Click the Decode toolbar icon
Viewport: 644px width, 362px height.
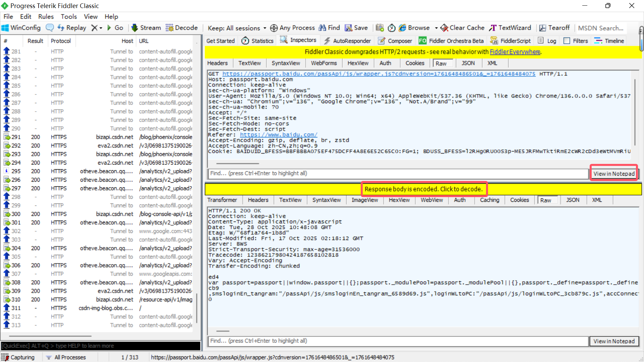click(169, 28)
